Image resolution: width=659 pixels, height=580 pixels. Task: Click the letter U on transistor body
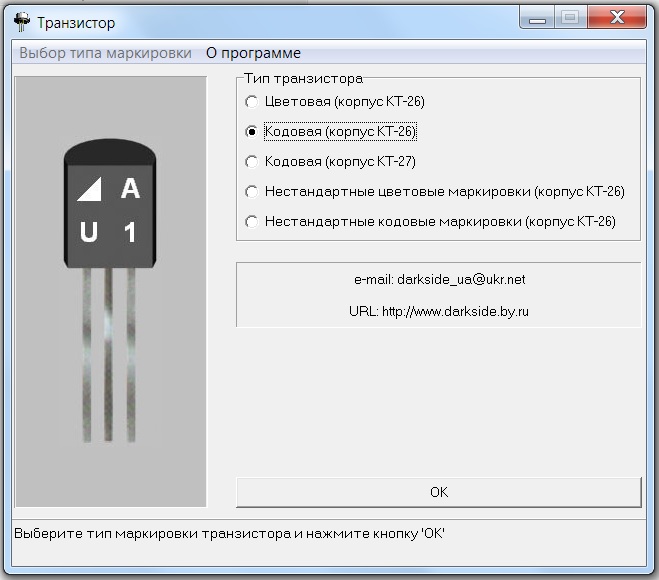(89, 233)
